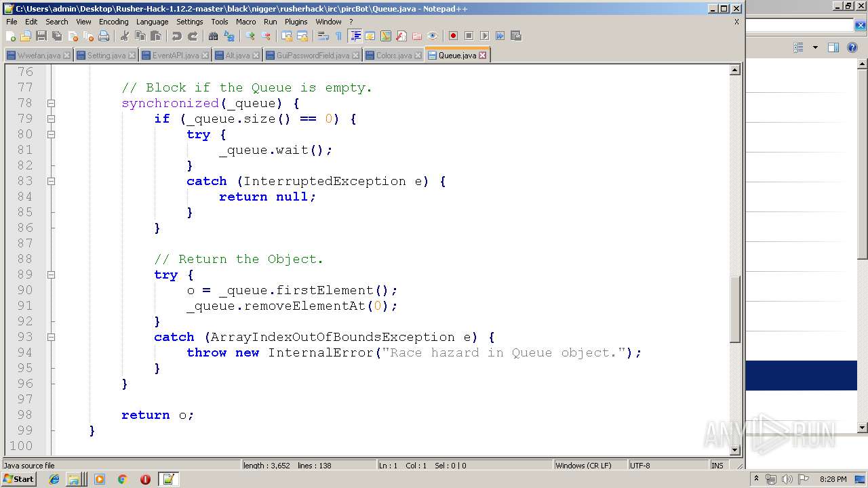Run macro multiple times icon
Image resolution: width=868 pixels, height=488 pixels.
coord(500,36)
